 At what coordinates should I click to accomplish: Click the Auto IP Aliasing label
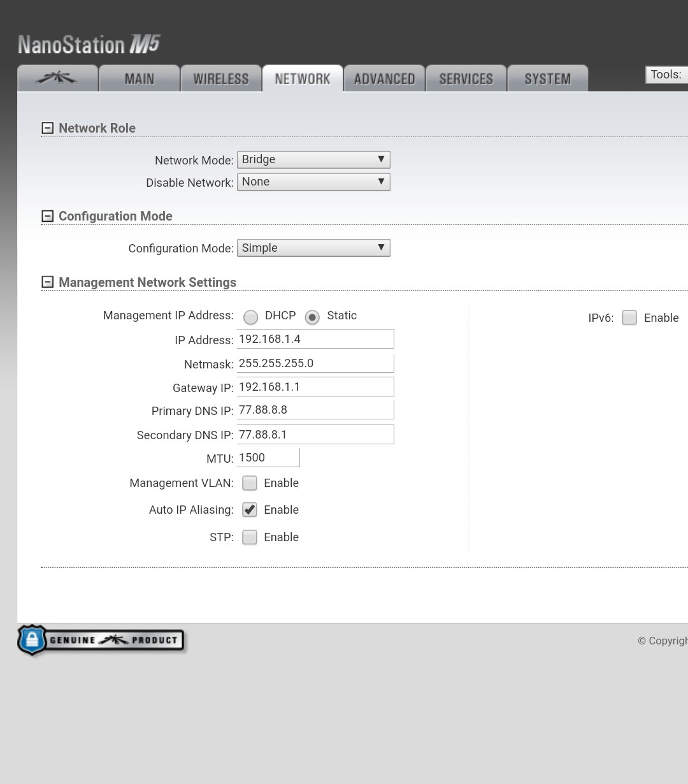pos(191,510)
